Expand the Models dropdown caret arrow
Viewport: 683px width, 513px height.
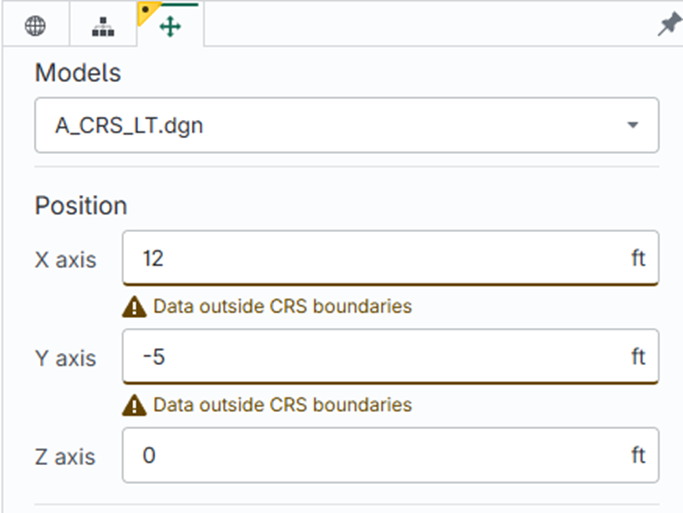coord(632,125)
